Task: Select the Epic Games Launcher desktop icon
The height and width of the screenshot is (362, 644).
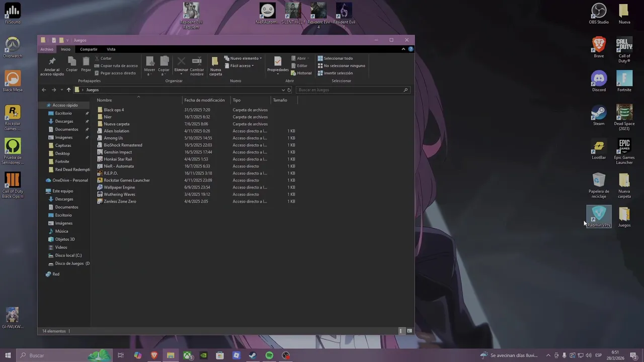Action: tap(624, 152)
